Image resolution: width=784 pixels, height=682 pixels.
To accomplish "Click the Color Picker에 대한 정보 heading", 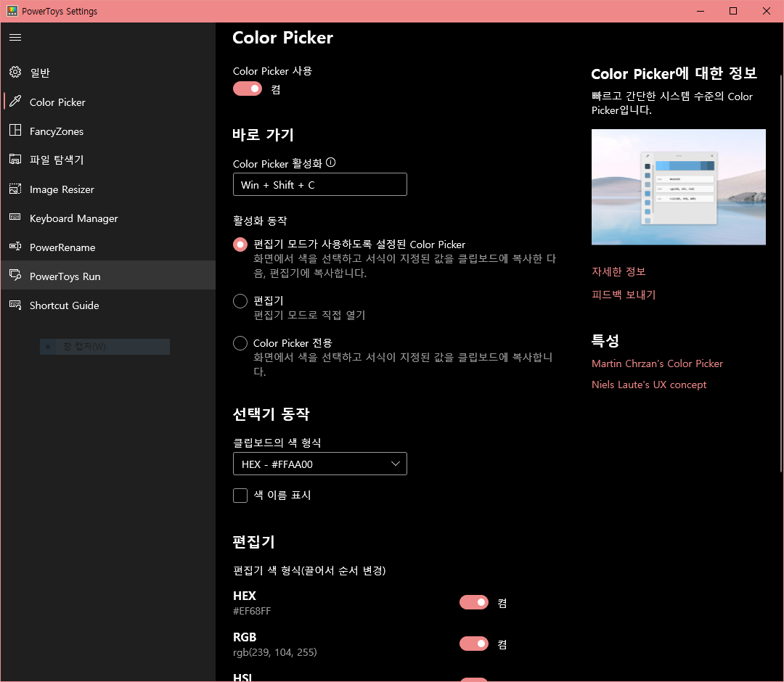I will click(x=674, y=73).
